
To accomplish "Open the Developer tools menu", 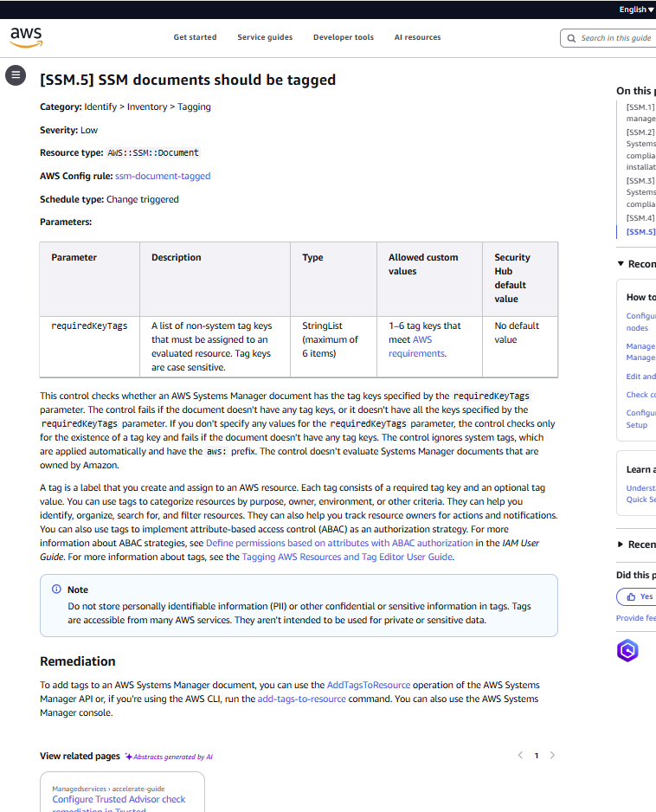I will pyautogui.click(x=344, y=37).
